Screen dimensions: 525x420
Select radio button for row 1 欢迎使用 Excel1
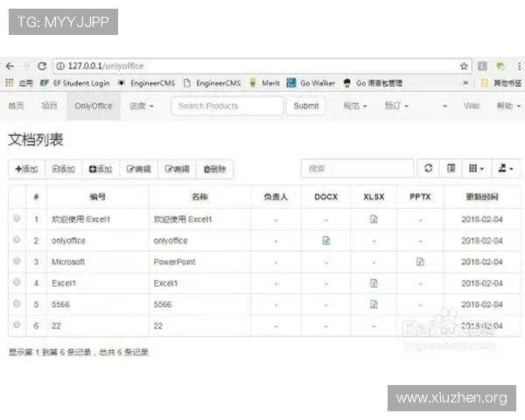tap(17, 219)
